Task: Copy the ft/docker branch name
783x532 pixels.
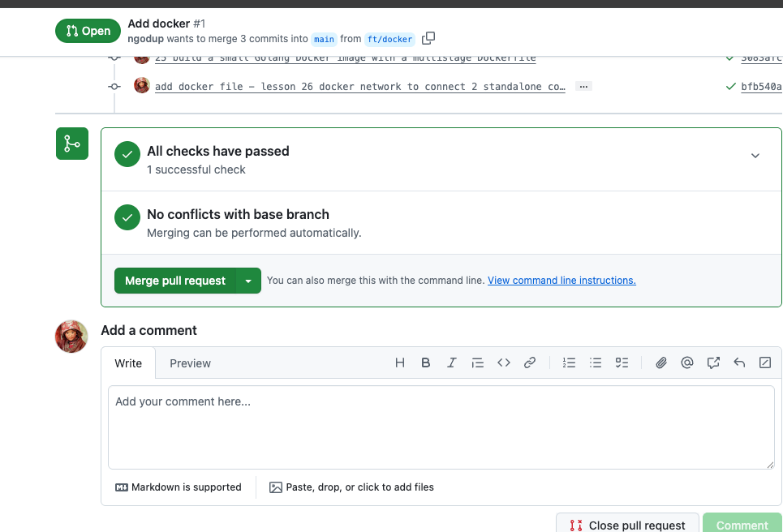Action: [428, 38]
